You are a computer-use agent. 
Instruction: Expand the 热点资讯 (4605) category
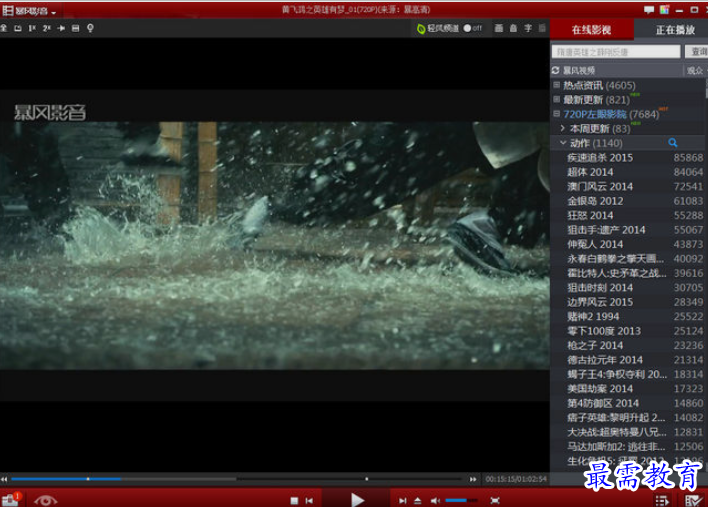557,85
